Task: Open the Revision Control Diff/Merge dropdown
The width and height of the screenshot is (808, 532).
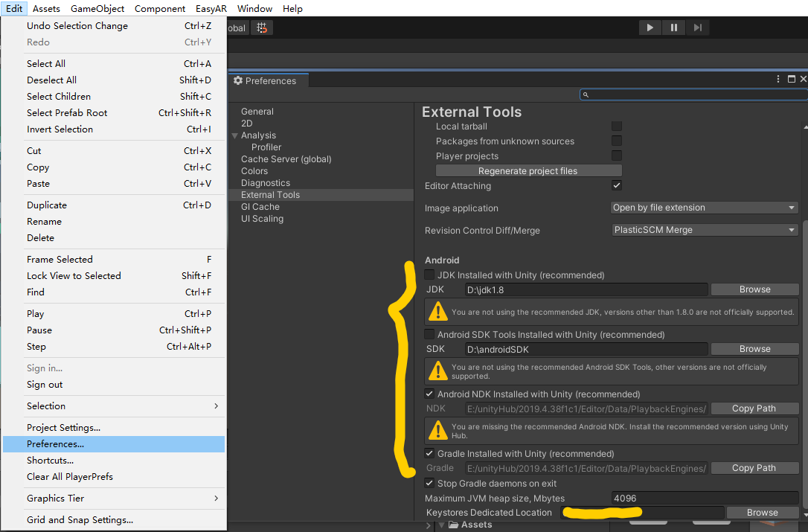Action: pos(703,230)
